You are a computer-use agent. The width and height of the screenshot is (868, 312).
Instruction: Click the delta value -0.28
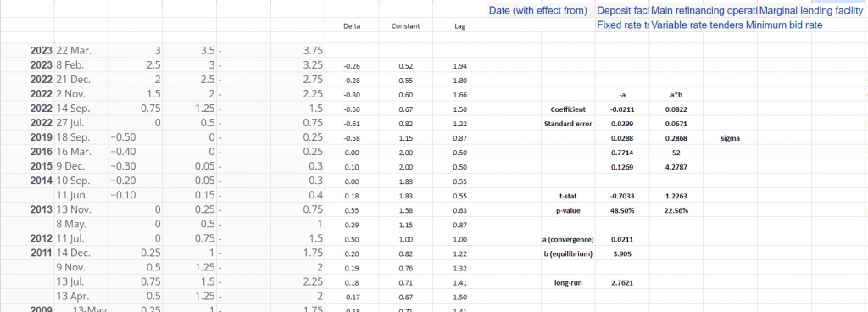pos(352,81)
